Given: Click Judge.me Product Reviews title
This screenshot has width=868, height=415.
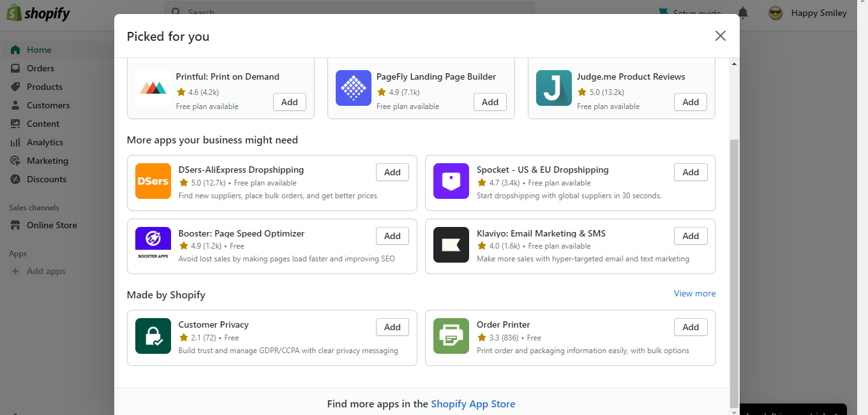Looking at the screenshot, I should coord(631,76).
